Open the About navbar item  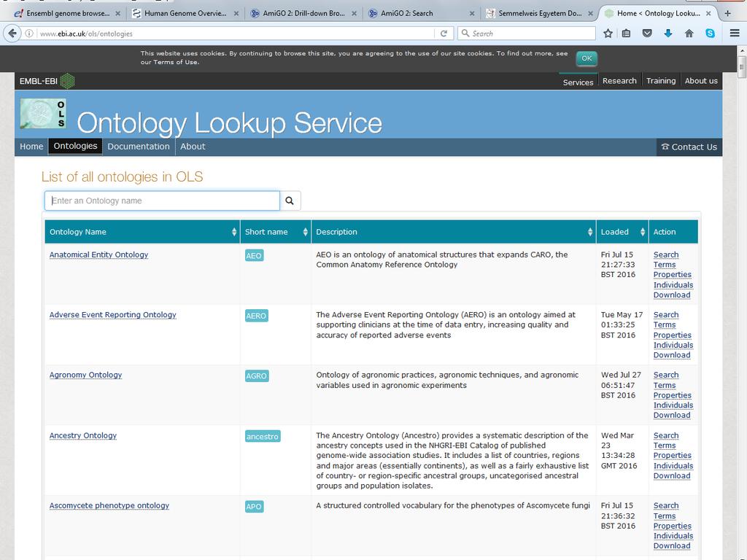[193, 147]
